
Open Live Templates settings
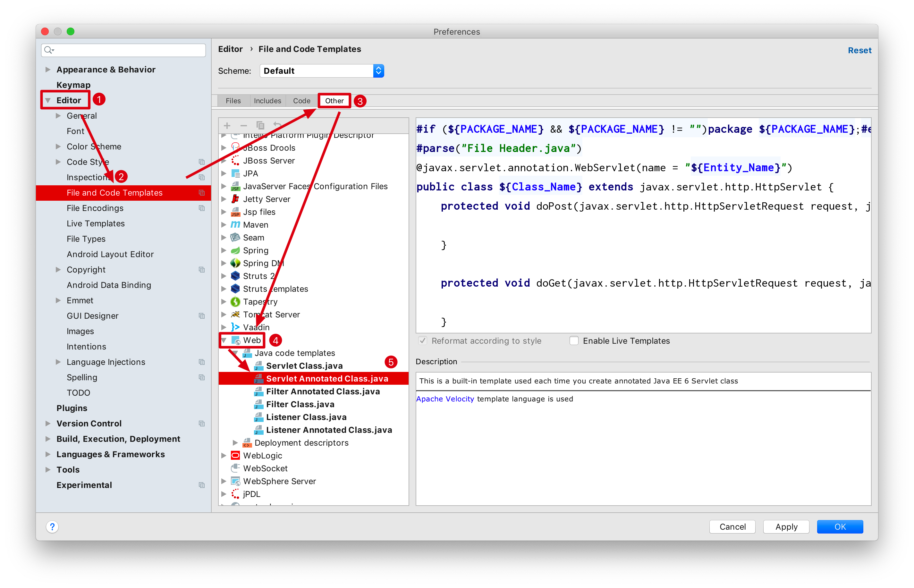tap(96, 223)
